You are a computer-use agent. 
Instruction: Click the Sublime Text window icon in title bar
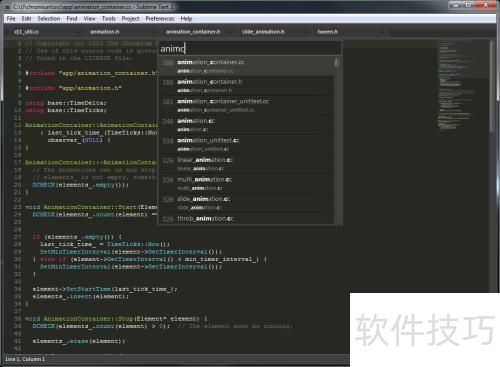point(8,7)
